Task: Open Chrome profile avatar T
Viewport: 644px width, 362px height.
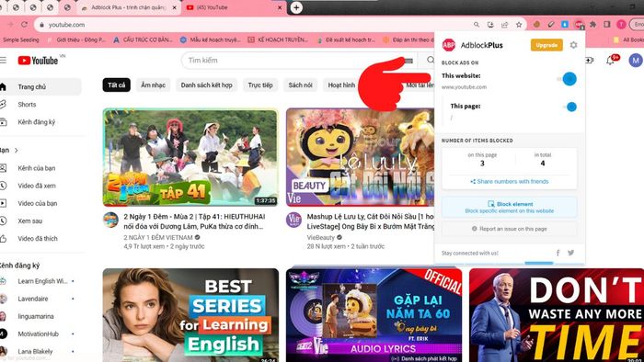Action: pyautogui.click(x=621, y=25)
